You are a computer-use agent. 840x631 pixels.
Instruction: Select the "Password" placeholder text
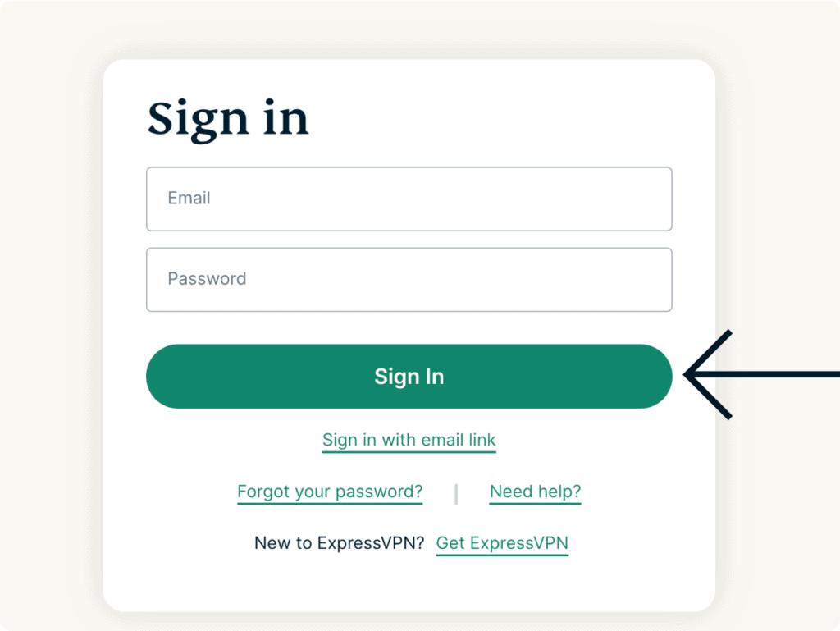pos(207,279)
